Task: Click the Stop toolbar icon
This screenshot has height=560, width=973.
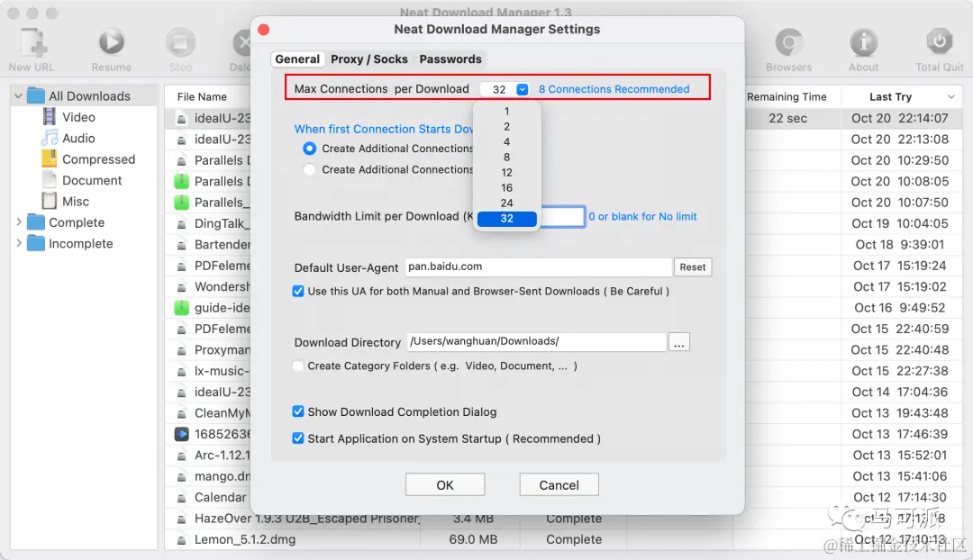Action: tap(180, 42)
